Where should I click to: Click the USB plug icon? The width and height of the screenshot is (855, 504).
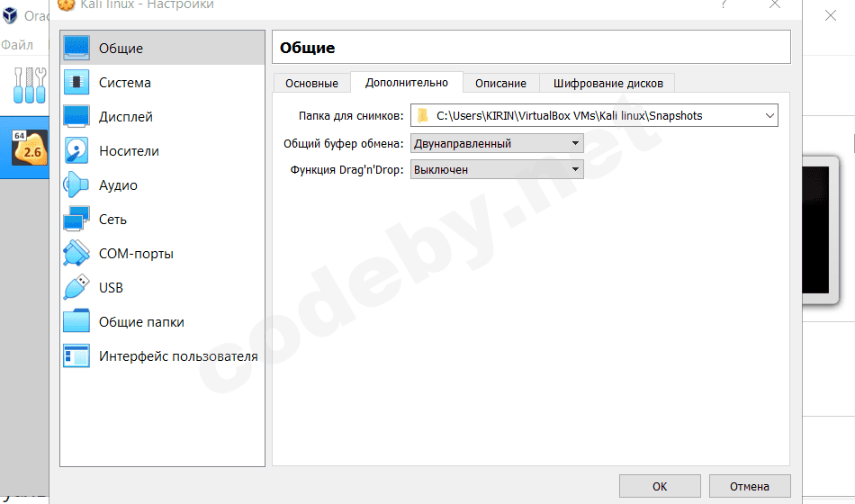tap(76, 287)
